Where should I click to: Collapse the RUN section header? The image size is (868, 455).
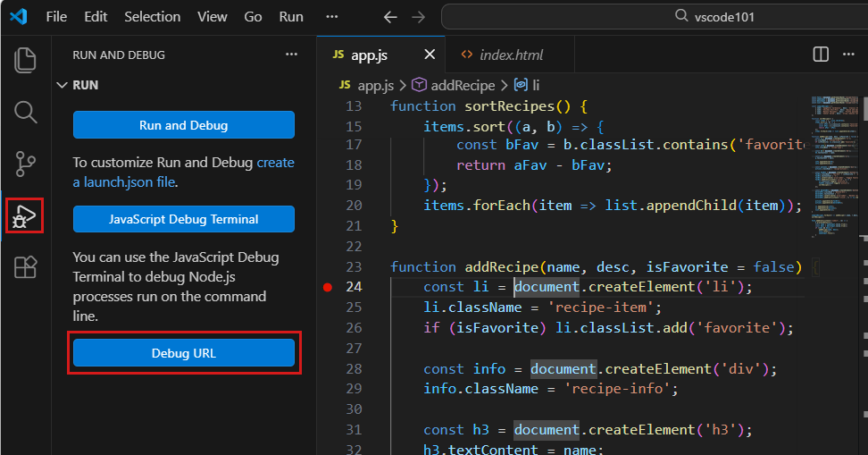coord(85,85)
